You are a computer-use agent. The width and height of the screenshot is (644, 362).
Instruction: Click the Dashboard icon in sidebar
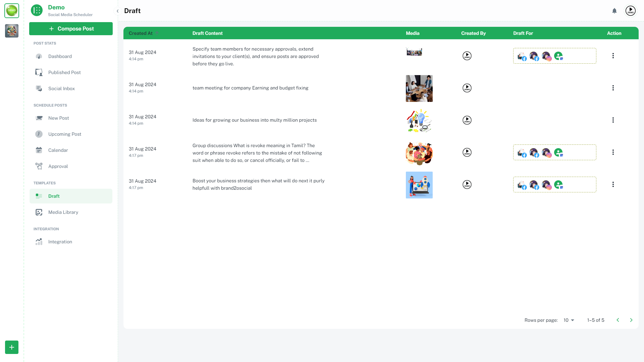(39, 56)
